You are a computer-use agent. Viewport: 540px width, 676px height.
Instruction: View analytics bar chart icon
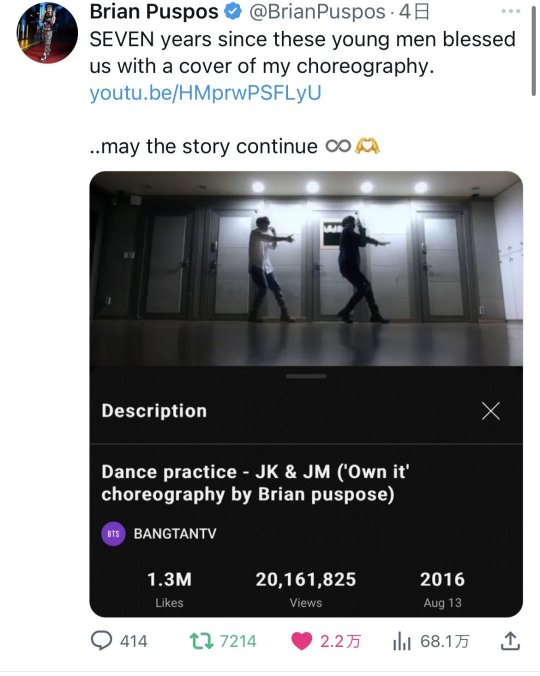coord(402,641)
